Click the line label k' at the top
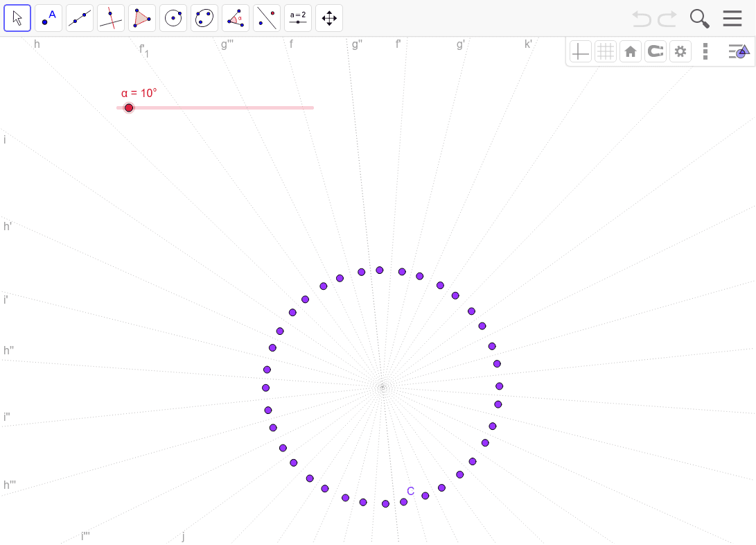The height and width of the screenshot is (545, 756). pos(528,44)
